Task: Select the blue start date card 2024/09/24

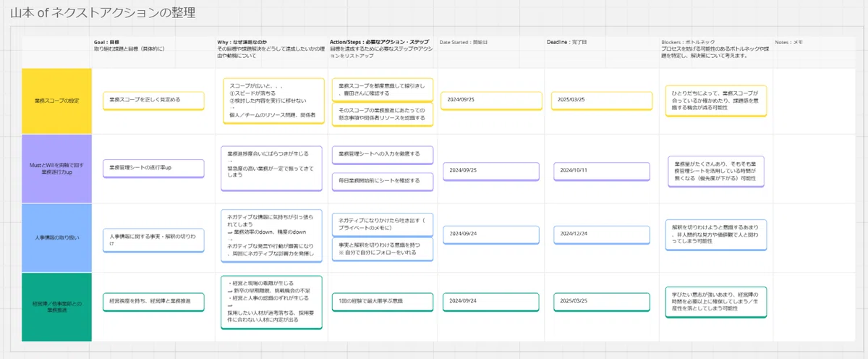Action: pyautogui.click(x=491, y=234)
